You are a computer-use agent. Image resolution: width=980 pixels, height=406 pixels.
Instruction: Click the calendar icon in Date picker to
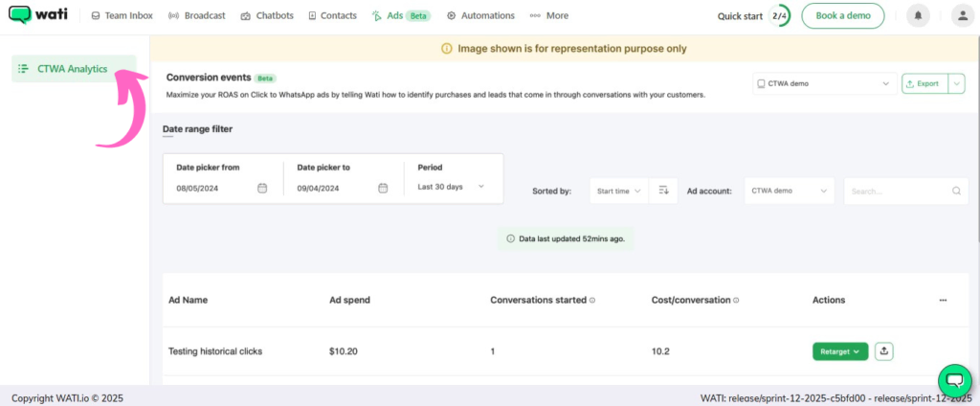tap(383, 188)
